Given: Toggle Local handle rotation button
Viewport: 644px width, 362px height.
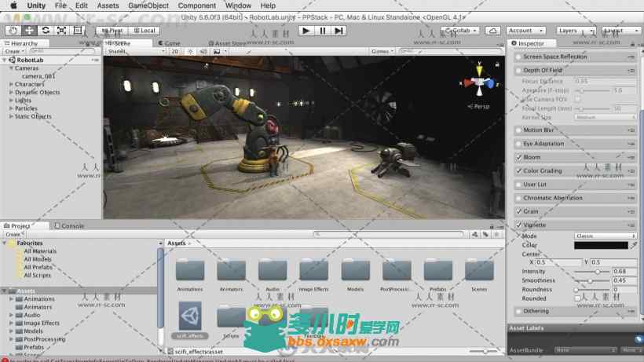Looking at the screenshot, I should (145, 31).
